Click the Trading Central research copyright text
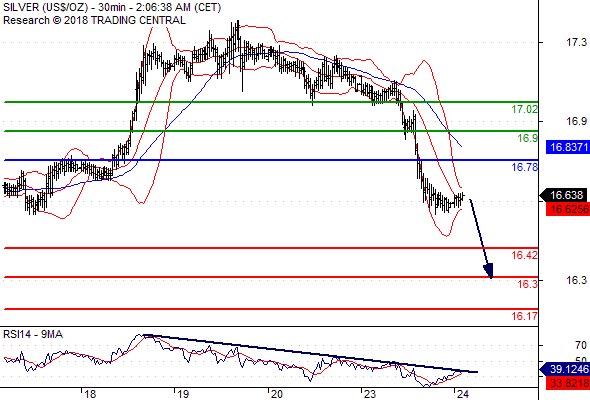This screenshot has height=400, width=590. (x=94, y=20)
